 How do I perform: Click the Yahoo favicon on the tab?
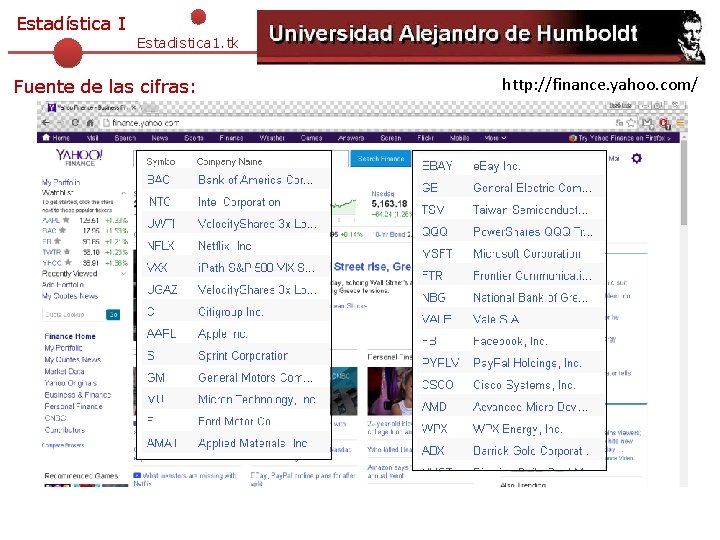tap(52, 107)
